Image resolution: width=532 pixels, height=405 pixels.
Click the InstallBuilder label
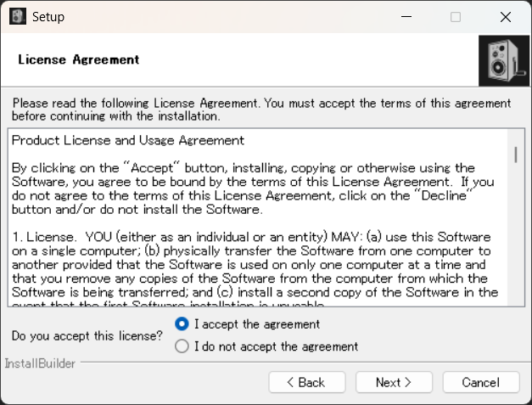point(40,363)
